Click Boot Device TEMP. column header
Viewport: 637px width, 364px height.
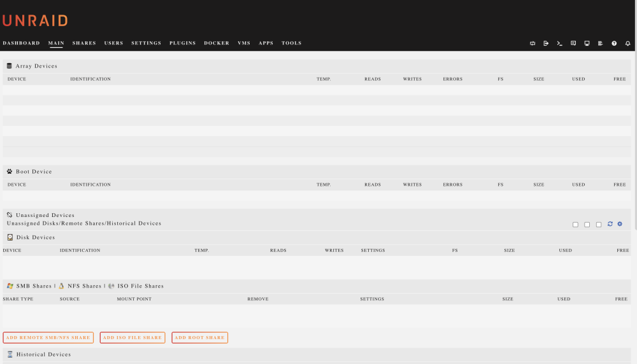point(324,185)
